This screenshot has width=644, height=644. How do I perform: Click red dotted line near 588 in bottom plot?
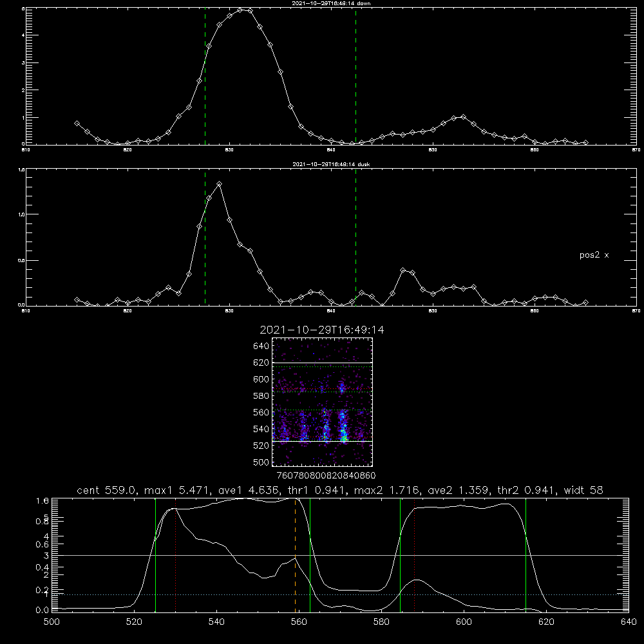pyautogui.click(x=414, y=555)
